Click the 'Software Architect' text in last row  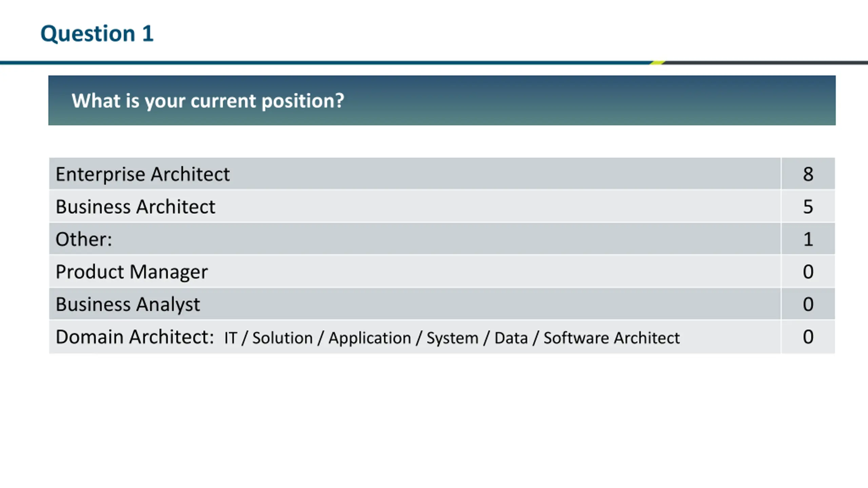coord(612,338)
